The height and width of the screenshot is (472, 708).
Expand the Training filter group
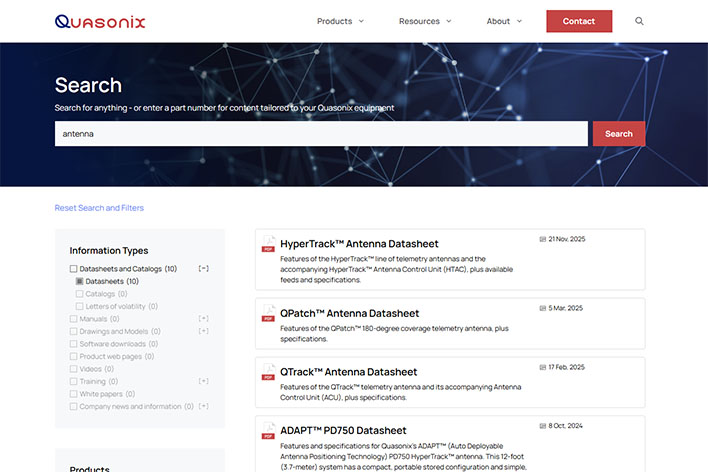coord(204,381)
